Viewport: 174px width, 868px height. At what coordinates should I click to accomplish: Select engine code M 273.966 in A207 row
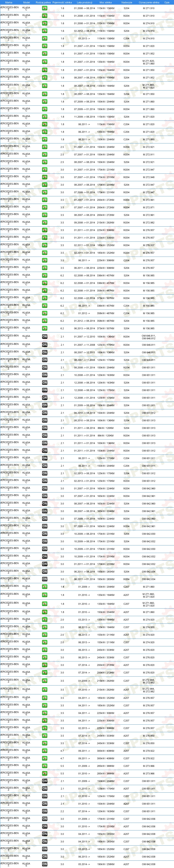point(148,774)
